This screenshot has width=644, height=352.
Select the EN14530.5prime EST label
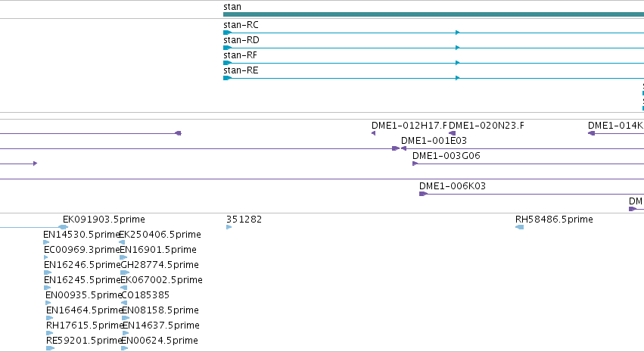point(81,235)
